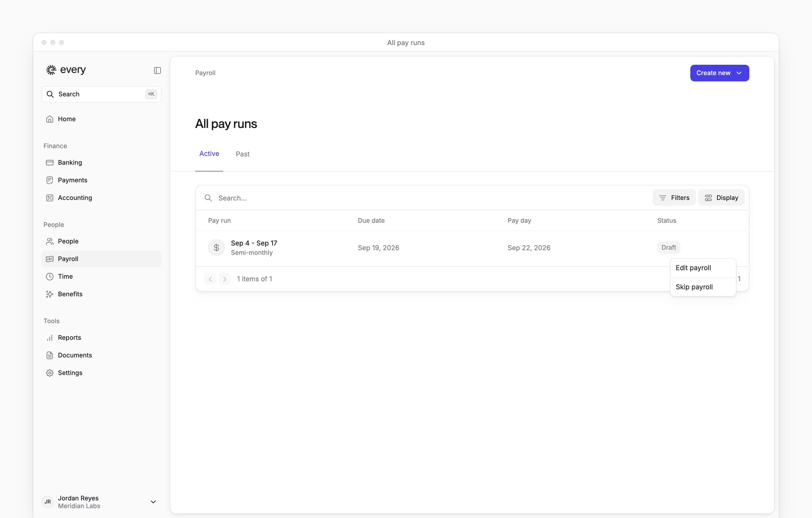Switch to the Past tab
Screen dimensions: 812x518
pos(242,154)
